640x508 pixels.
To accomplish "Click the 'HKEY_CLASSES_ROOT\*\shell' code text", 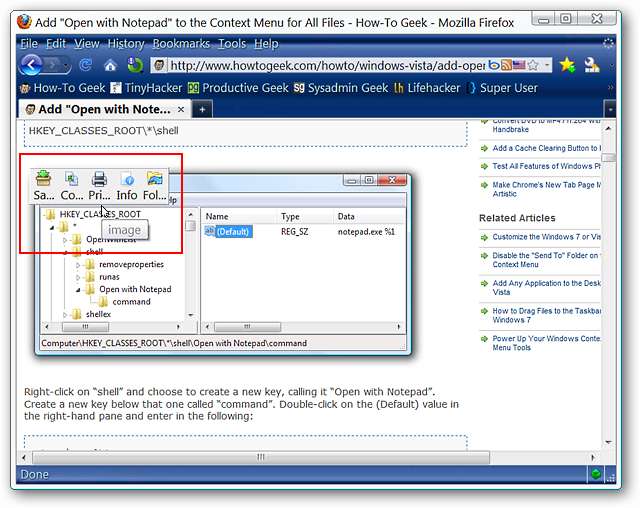I will point(104,131).
